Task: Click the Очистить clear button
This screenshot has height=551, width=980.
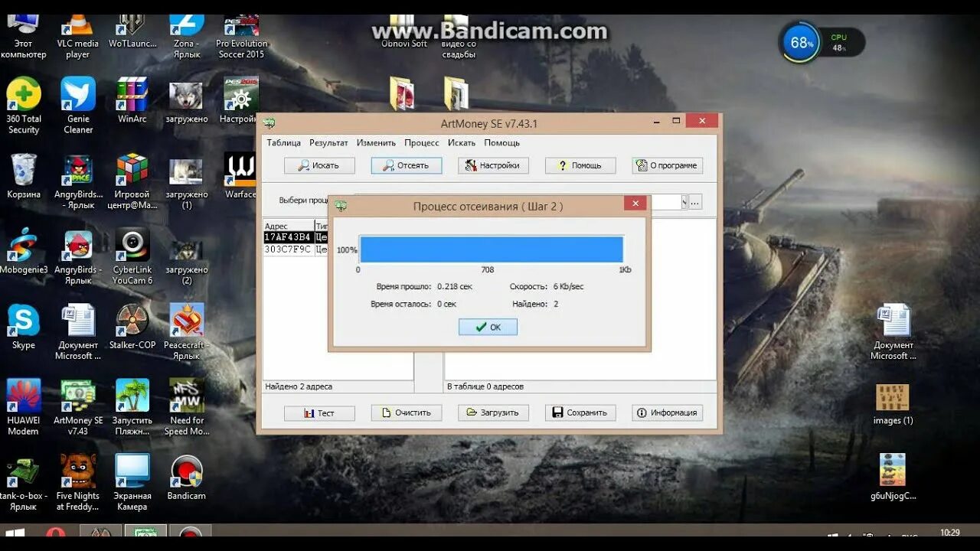Action: (407, 412)
